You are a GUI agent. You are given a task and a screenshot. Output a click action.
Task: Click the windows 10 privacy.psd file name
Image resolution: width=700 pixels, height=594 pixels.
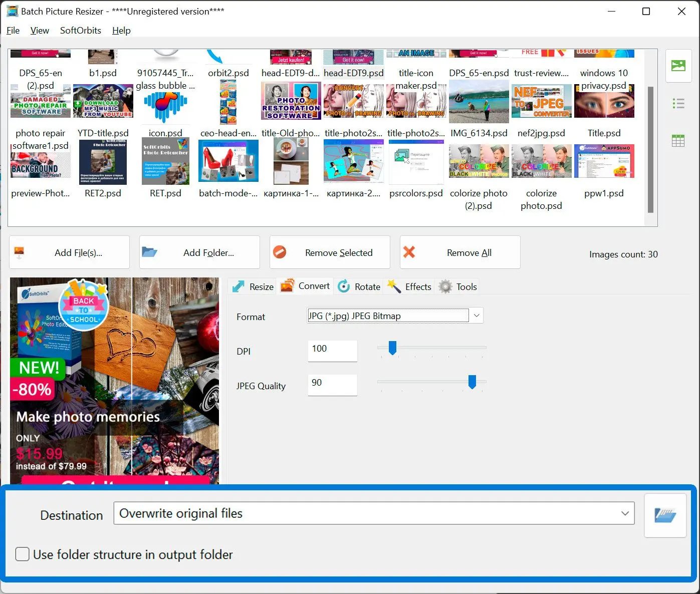pyautogui.click(x=604, y=79)
